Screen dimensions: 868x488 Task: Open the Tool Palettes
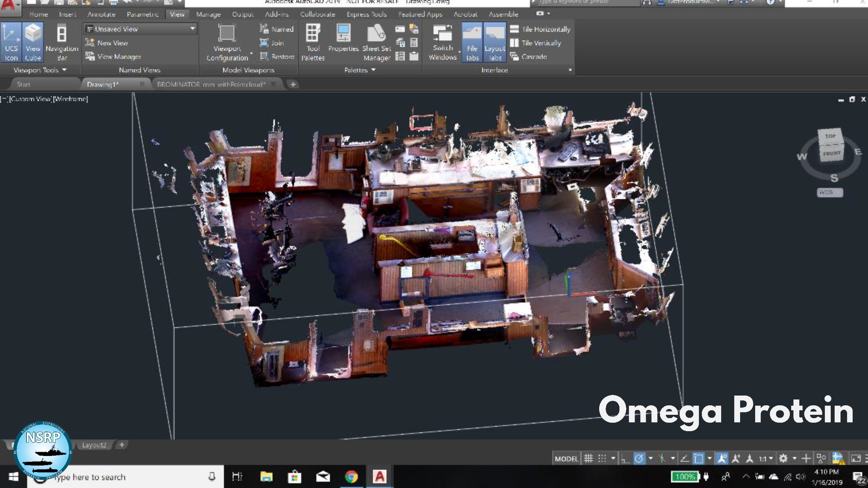point(313,42)
